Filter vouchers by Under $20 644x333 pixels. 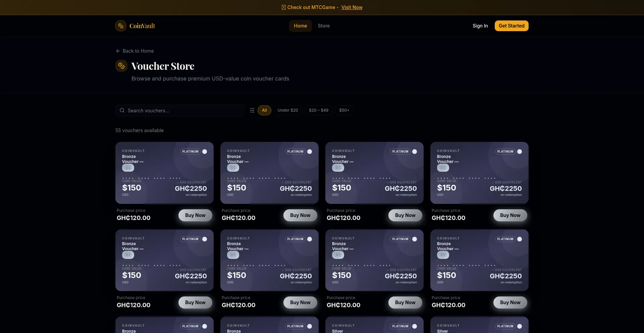click(288, 110)
